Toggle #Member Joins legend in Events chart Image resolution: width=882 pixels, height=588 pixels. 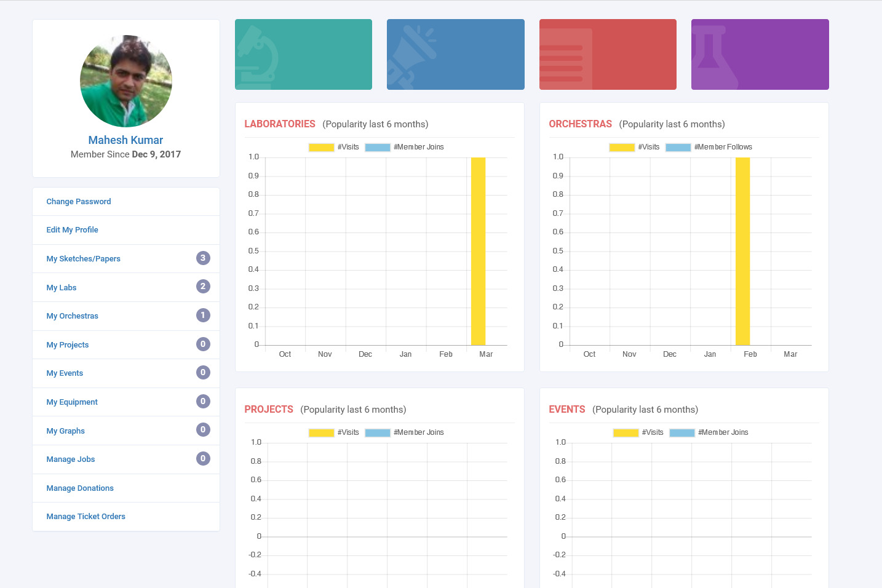(709, 432)
